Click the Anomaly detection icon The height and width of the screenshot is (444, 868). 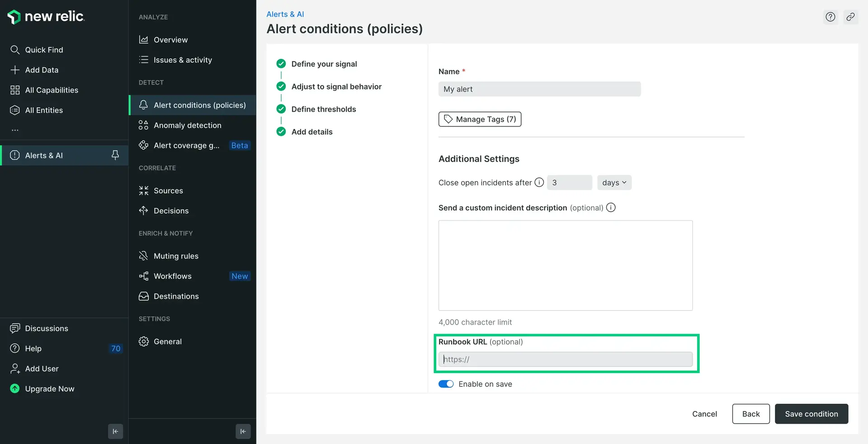click(x=144, y=125)
